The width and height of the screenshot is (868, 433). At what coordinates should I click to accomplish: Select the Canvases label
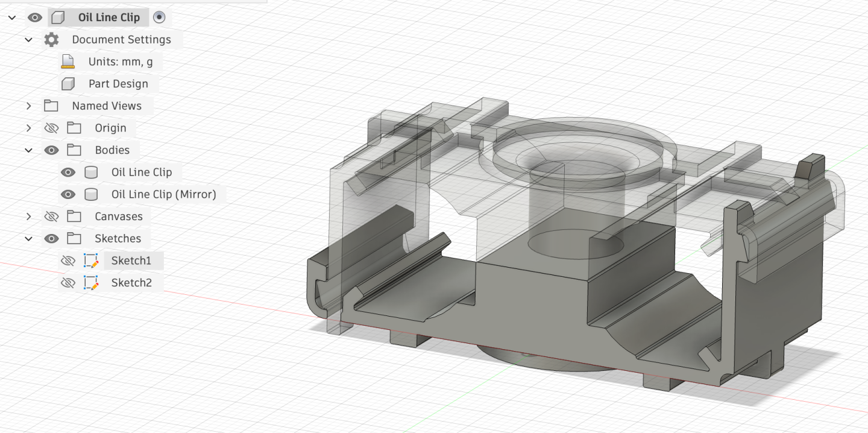[x=119, y=216]
